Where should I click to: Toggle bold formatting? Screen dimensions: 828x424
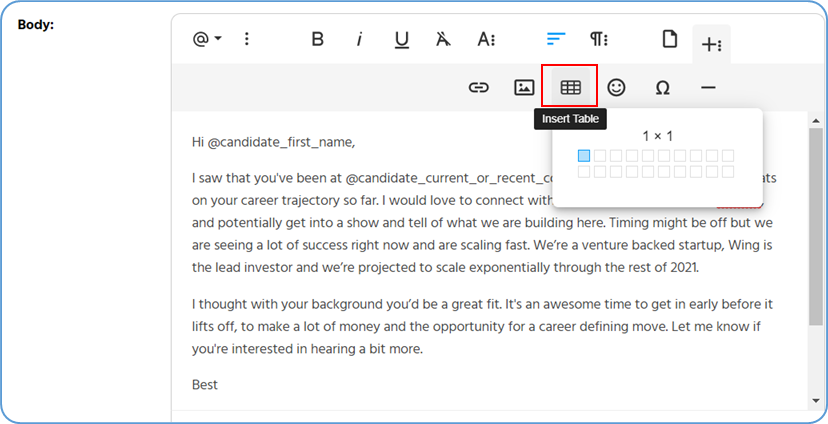point(318,40)
